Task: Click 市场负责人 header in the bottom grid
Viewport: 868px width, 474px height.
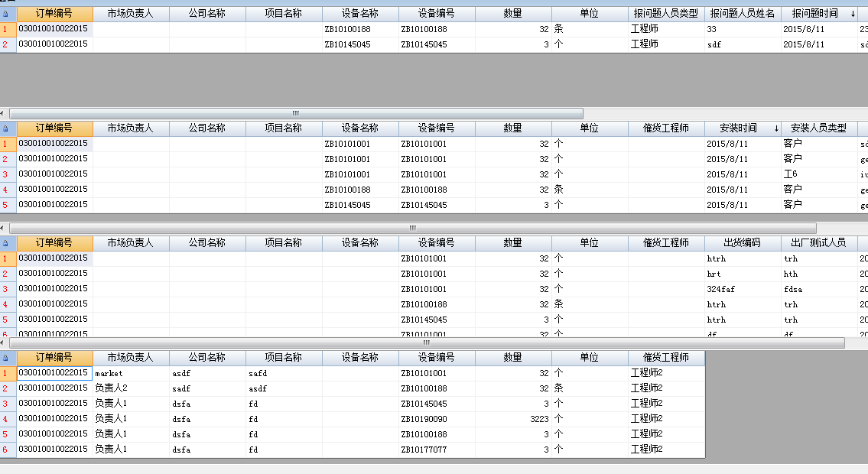Action: [131, 358]
